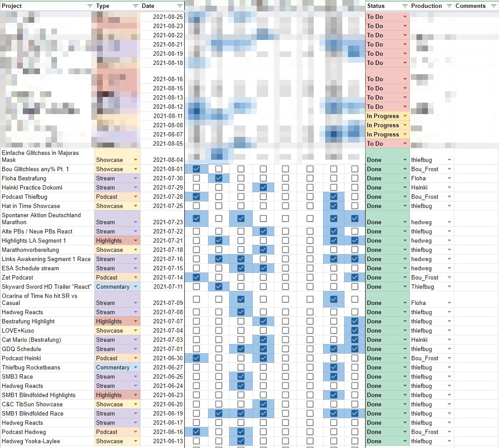Click the 'Alte PBs / Neue PBs React' cell
499x448 pixels.
(47, 231)
